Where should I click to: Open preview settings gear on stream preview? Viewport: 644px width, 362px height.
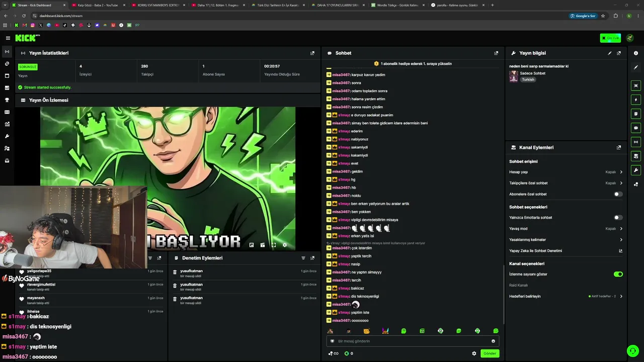[285, 245]
